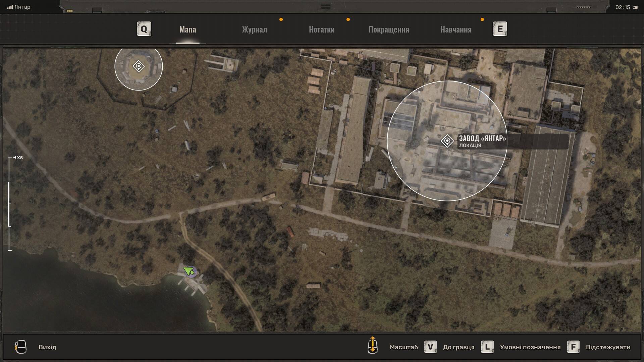The width and height of the screenshot is (644, 362).
Task: Open the Мапа tab
Action: pyautogui.click(x=188, y=29)
